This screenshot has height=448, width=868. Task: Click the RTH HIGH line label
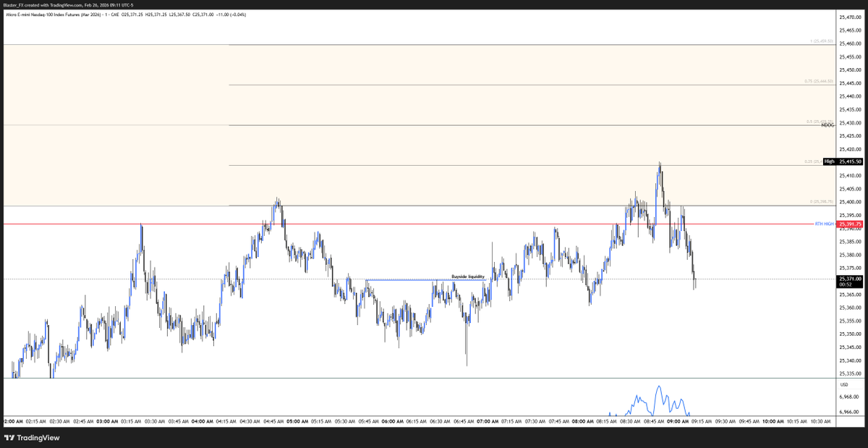click(x=825, y=224)
